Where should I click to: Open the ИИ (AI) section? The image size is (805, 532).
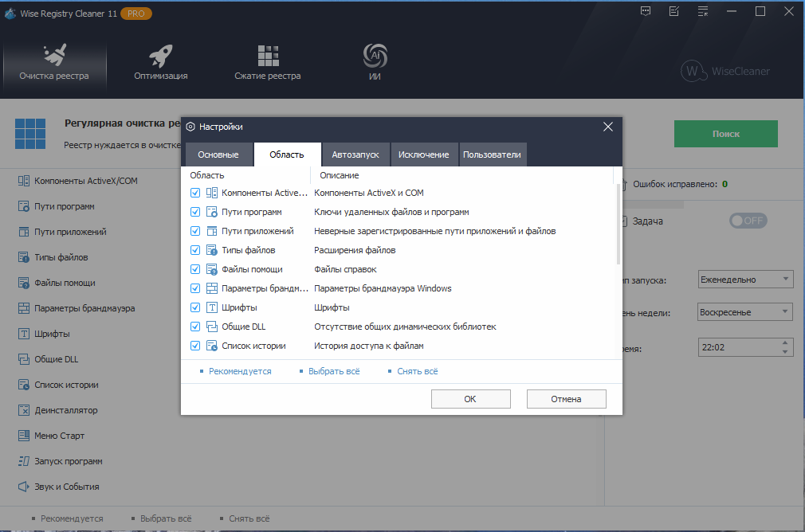(x=375, y=64)
